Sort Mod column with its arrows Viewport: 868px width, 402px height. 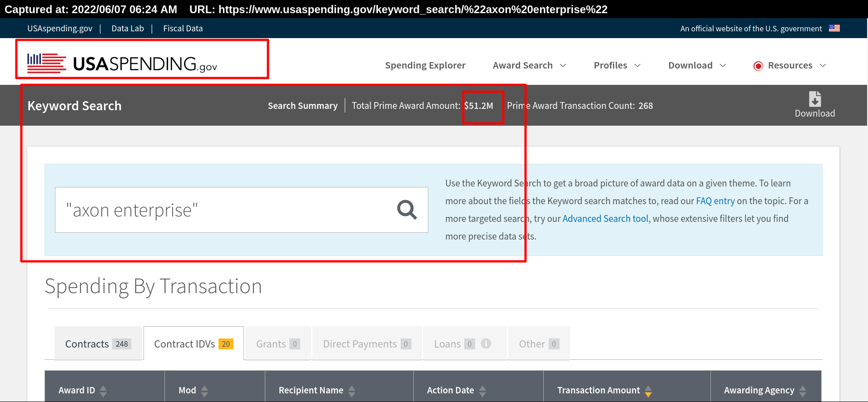click(204, 391)
